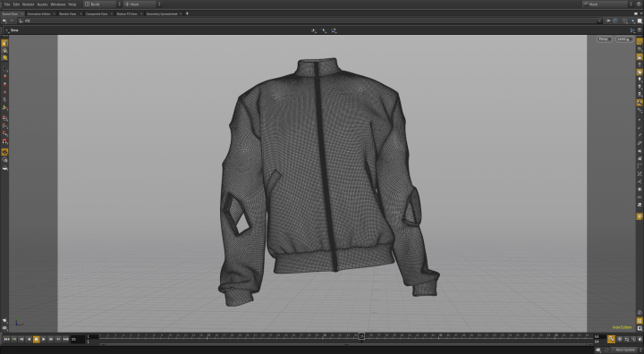This screenshot has height=354, width=644.
Task: Switch to the Geometry Spreadsheet tab
Action: 162,13
